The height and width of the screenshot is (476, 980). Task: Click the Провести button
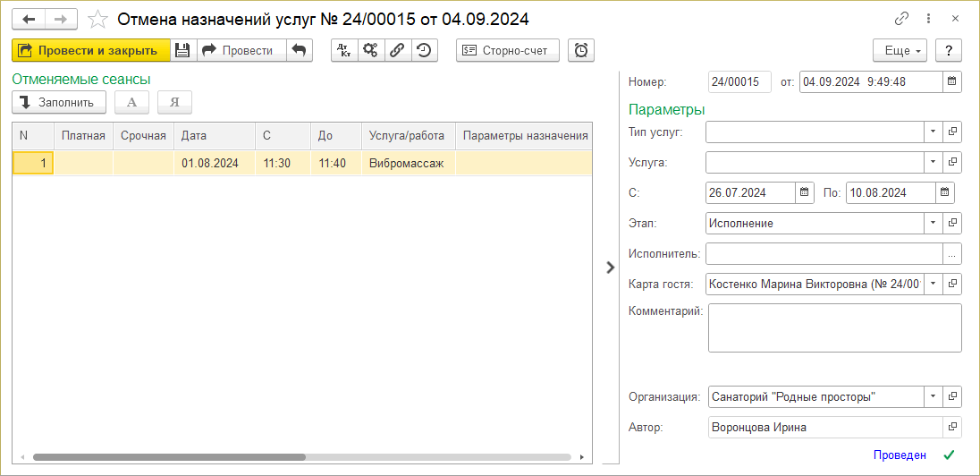point(241,51)
